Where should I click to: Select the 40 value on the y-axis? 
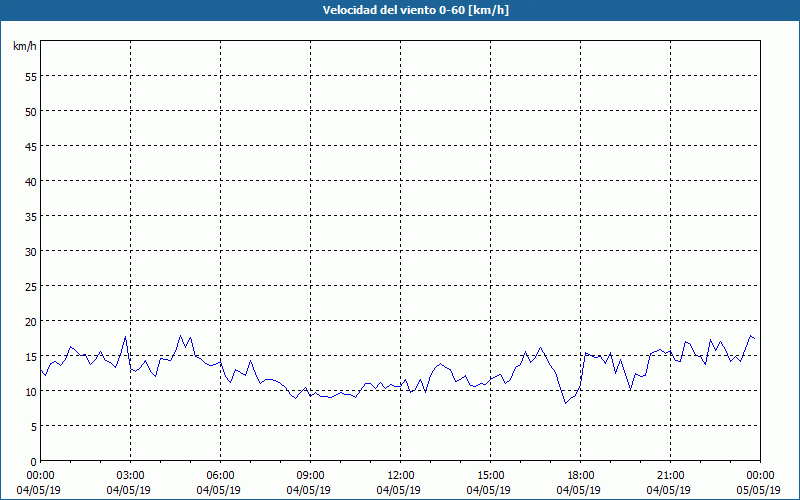tap(31, 181)
